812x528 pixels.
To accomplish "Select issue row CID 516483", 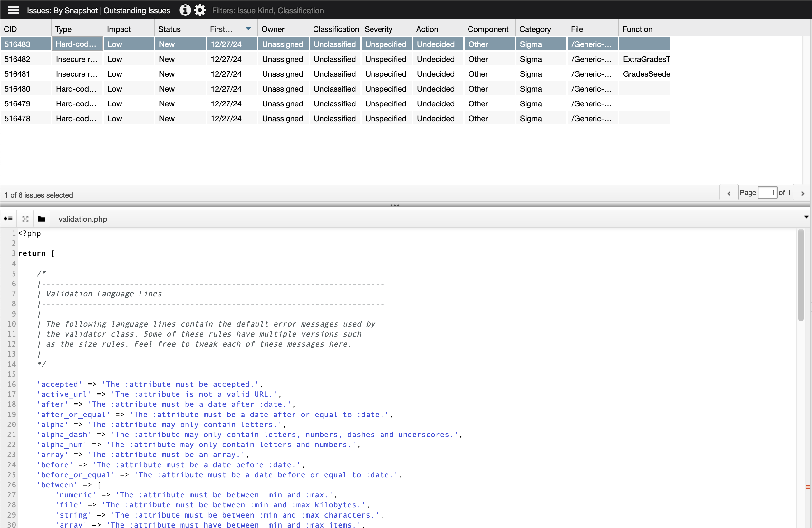I will tap(335, 44).
